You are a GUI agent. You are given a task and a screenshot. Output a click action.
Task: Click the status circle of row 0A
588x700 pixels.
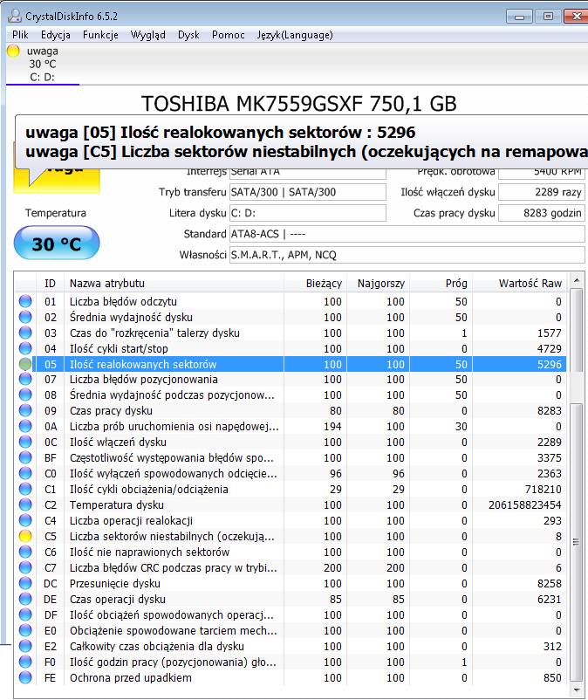25,426
